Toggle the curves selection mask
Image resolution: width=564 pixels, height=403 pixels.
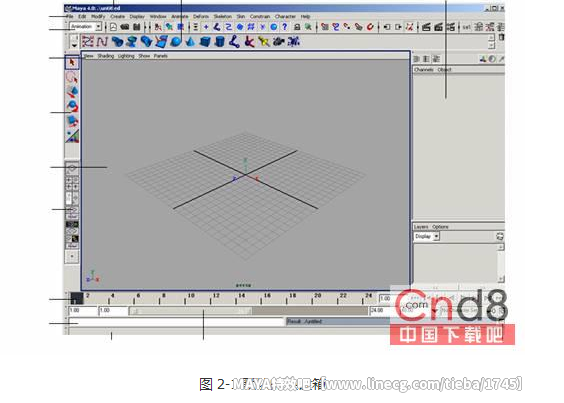point(228,27)
